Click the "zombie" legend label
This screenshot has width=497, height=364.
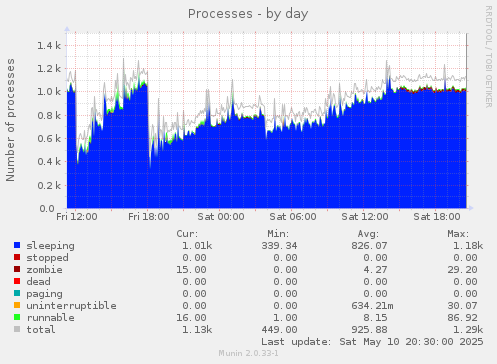pos(44,270)
